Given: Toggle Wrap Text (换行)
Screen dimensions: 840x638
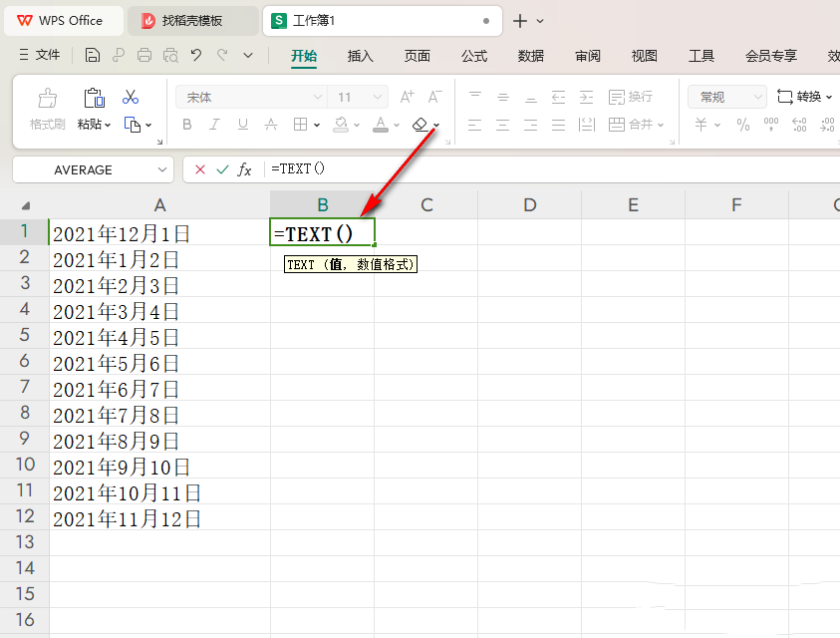Looking at the screenshot, I should 631,97.
